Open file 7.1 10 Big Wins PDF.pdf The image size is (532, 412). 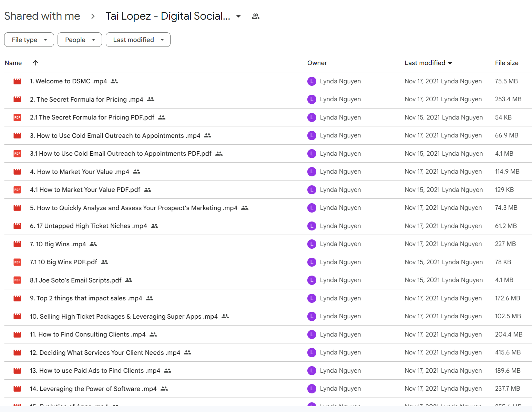63,262
